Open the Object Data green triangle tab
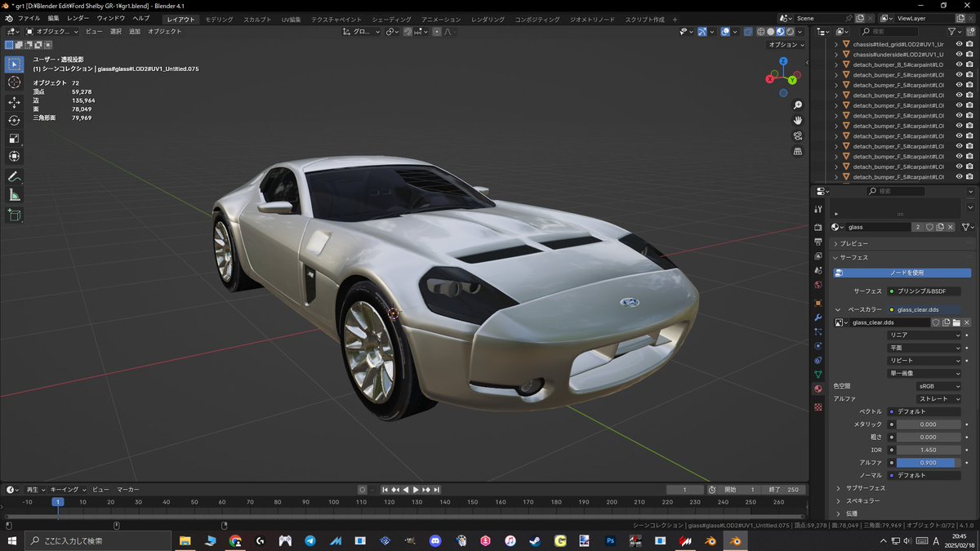The height and width of the screenshot is (551, 980). click(x=817, y=375)
